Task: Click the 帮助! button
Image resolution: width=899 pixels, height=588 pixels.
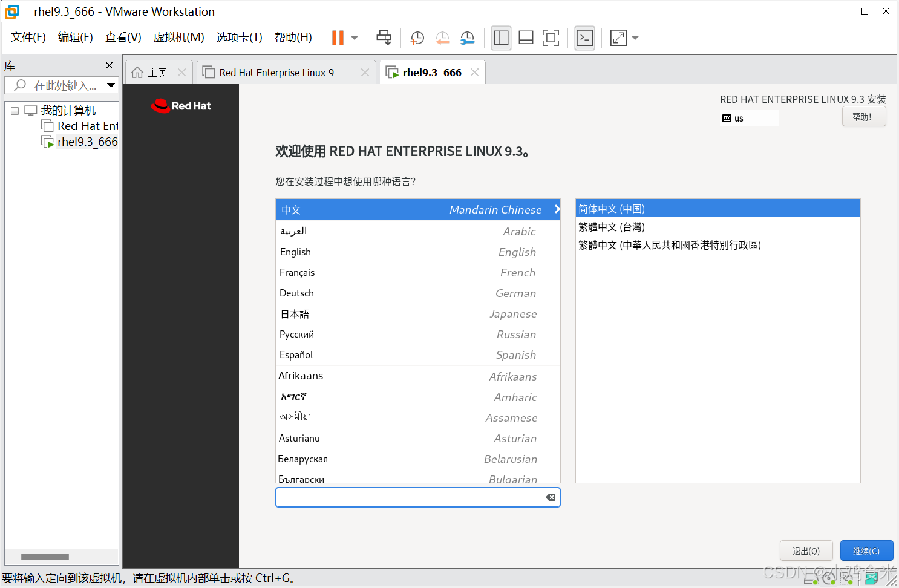Action: pos(864,117)
